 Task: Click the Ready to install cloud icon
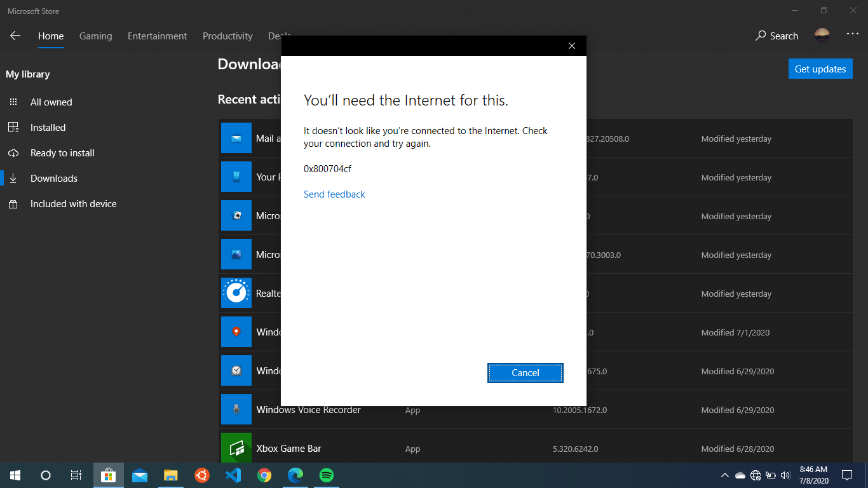click(13, 153)
